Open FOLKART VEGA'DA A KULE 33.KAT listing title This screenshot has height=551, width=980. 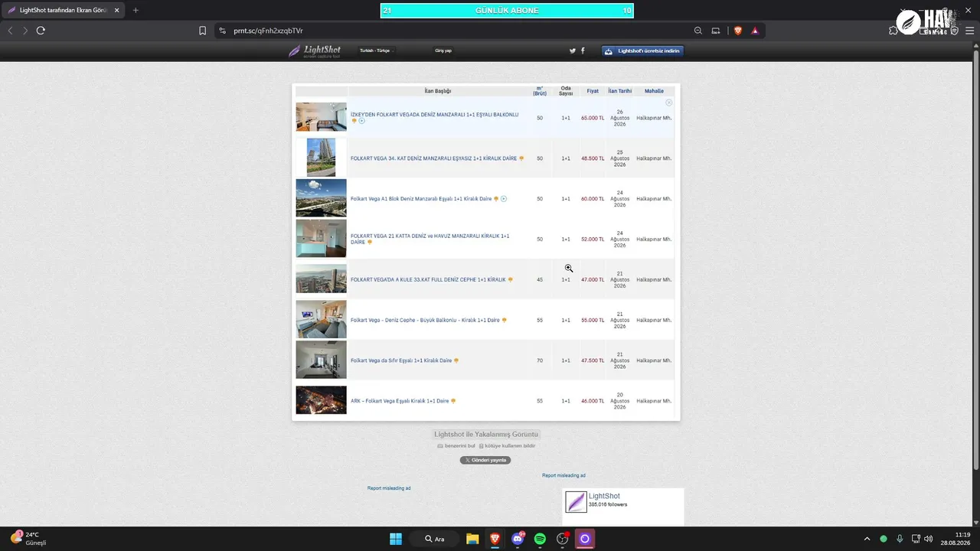[x=428, y=280]
